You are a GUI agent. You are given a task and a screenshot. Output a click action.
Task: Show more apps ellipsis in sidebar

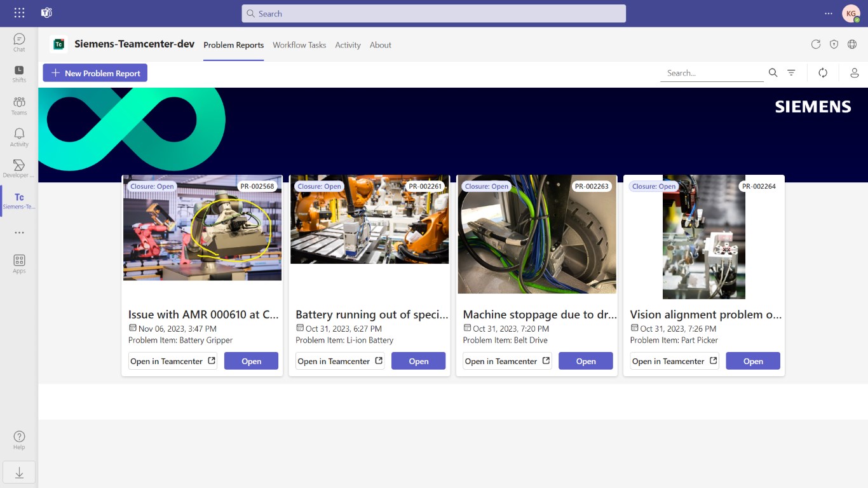click(x=19, y=233)
